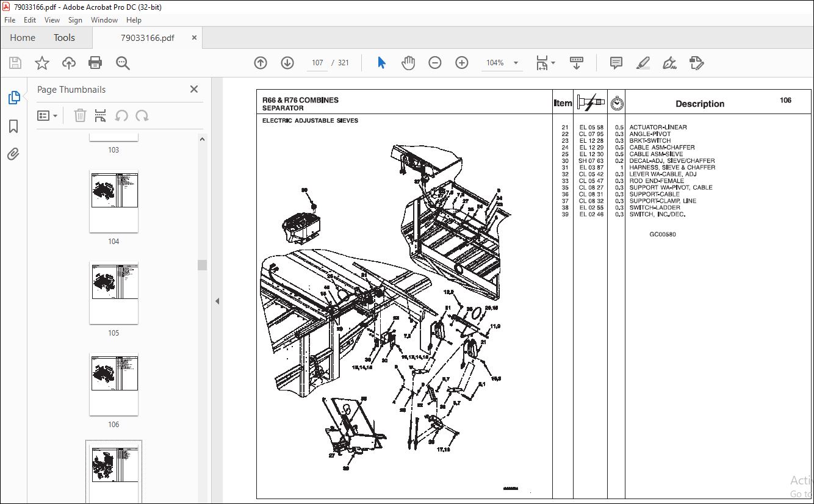Image resolution: width=814 pixels, height=504 pixels.
Task: Switch to the Home tab
Action: [x=23, y=38]
